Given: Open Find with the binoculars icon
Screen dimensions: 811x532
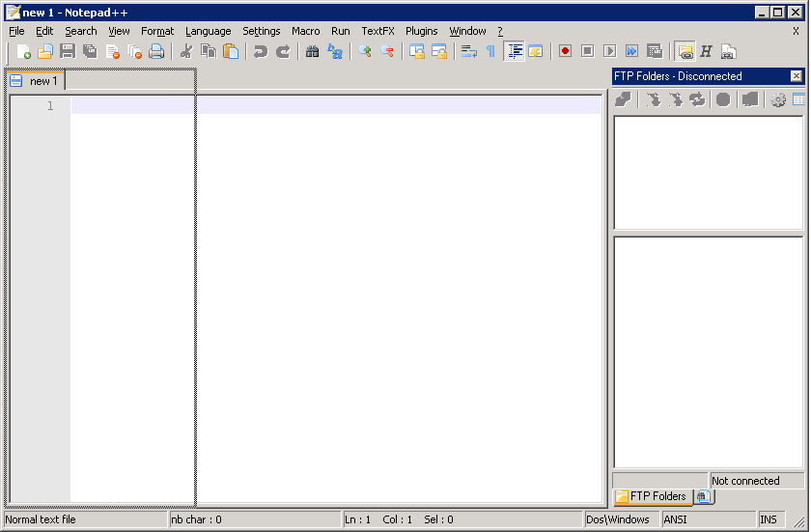Looking at the screenshot, I should [312, 51].
